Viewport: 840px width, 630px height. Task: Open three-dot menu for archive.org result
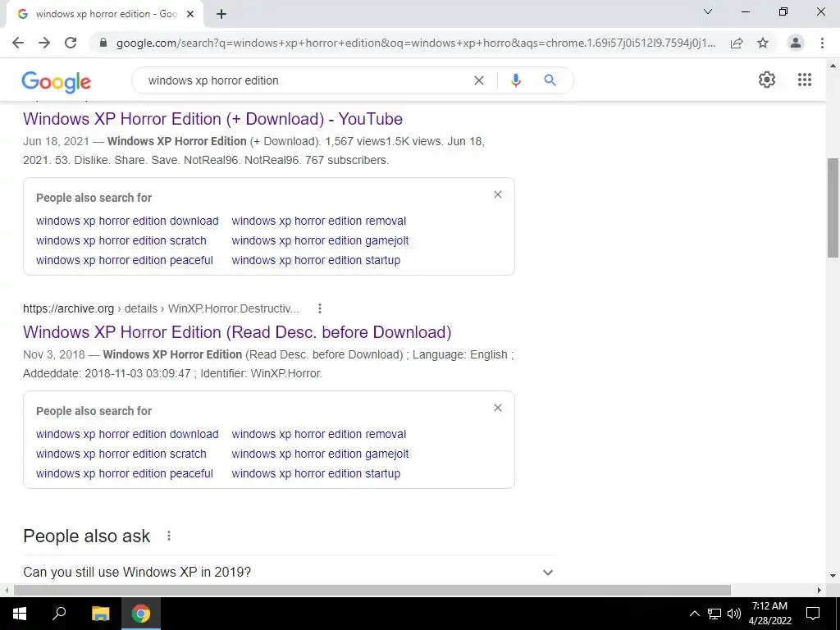[x=320, y=308]
